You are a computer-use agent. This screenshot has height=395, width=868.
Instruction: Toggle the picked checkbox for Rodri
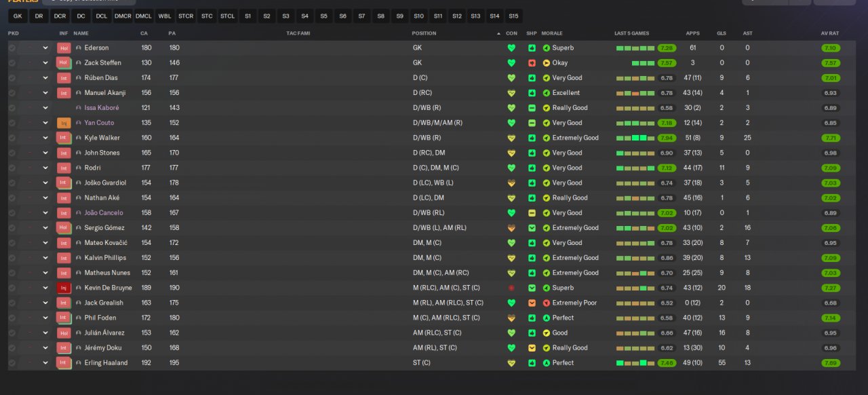pyautogui.click(x=12, y=168)
